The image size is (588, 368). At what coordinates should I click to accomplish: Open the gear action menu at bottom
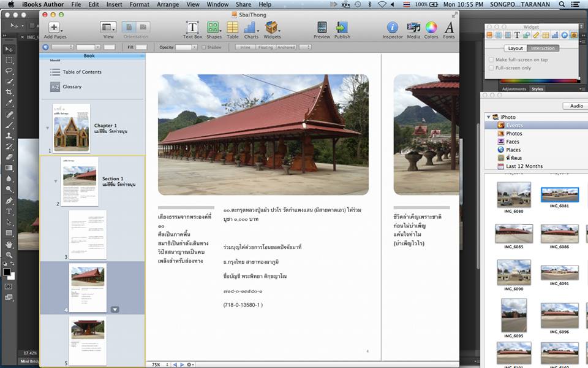[190, 364]
